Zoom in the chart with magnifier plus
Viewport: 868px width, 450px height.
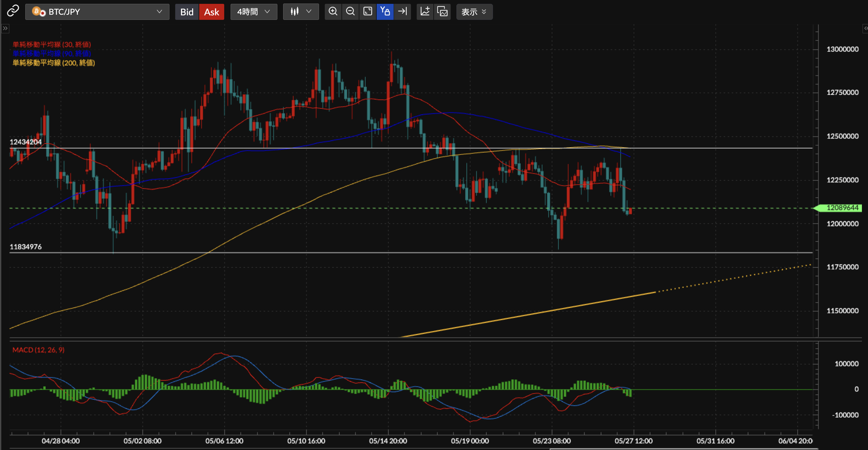[x=333, y=12]
